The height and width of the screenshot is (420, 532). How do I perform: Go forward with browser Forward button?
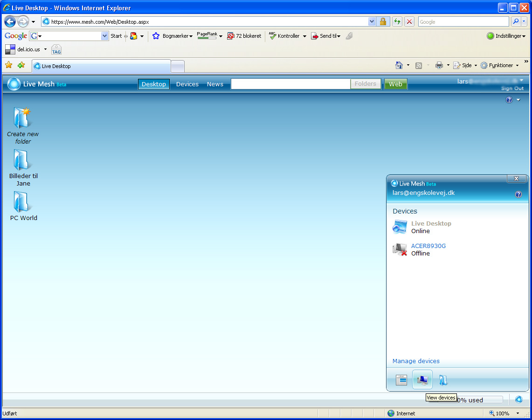pos(23,22)
